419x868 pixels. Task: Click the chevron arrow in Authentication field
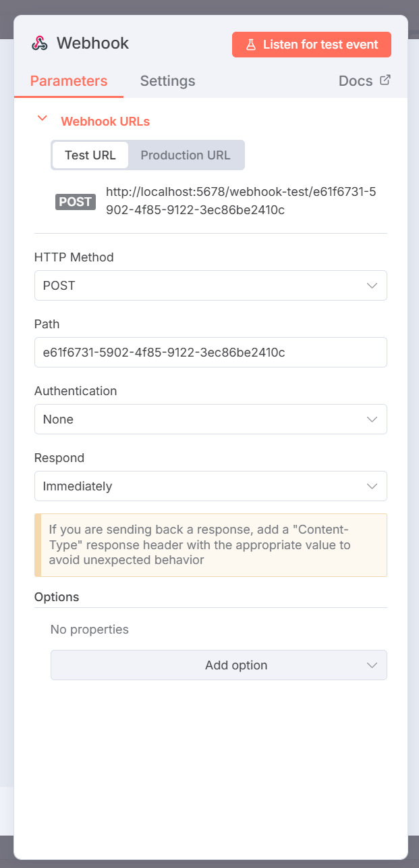pyautogui.click(x=372, y=419)
